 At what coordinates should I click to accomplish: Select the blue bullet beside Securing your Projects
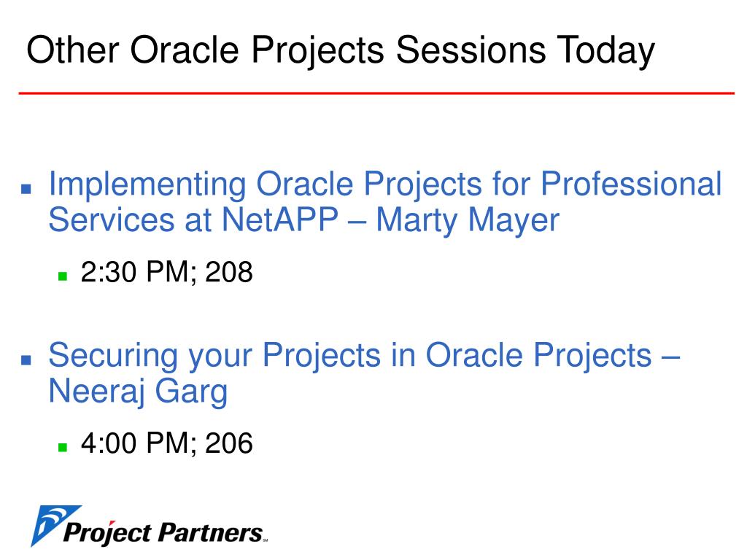[26, 360]
